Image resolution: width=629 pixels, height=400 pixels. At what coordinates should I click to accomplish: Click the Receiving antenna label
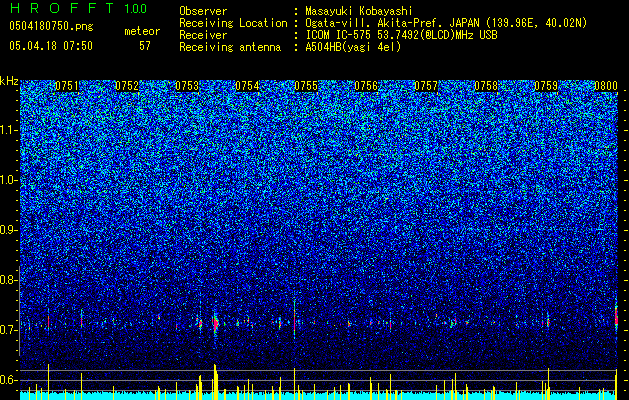230,47
